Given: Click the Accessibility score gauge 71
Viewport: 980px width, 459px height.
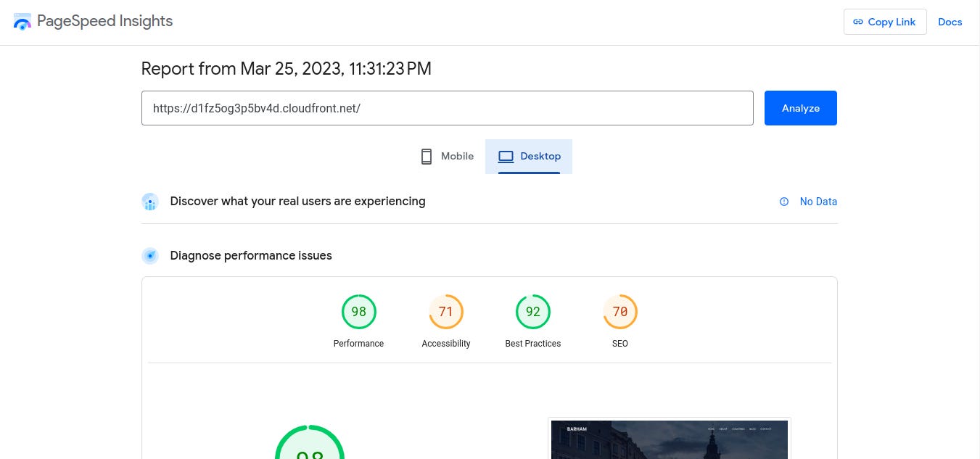Looking at the screenshot, I should coord(446,312).
